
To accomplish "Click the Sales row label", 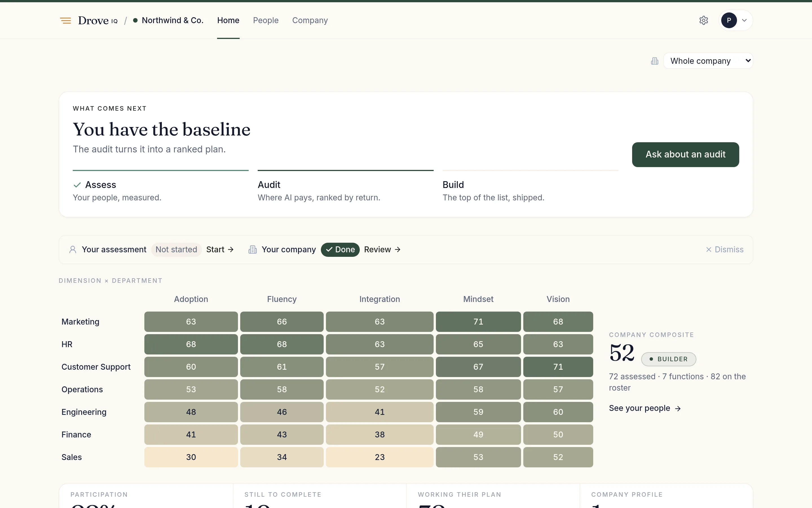I will pos(71,457).
